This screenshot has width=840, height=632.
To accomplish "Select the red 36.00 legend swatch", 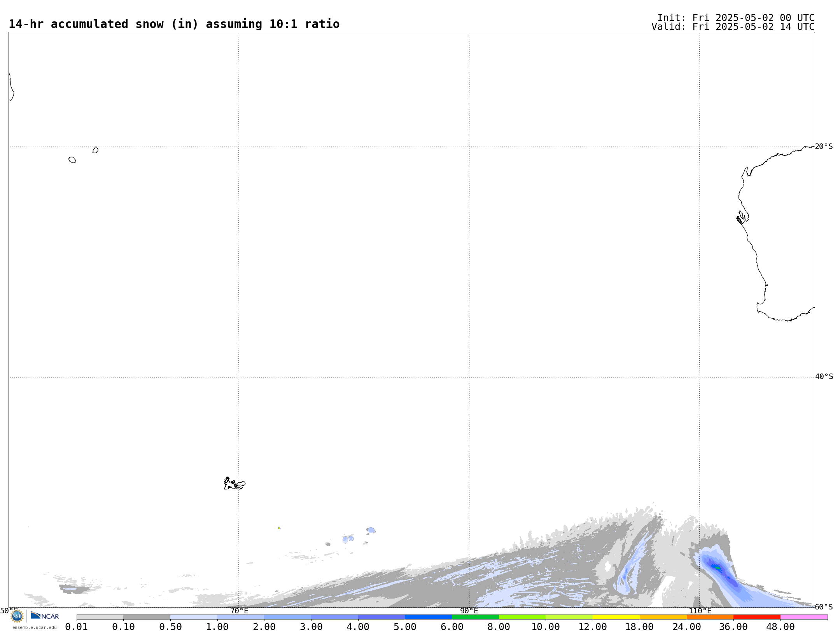I will (x=757, y=617).
